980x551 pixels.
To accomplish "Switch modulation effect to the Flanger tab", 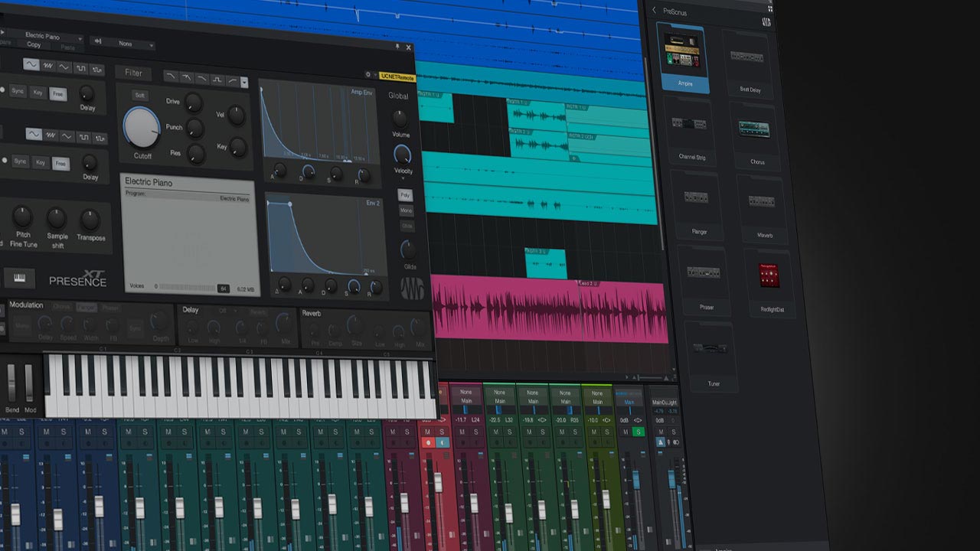I will (86, 308).
